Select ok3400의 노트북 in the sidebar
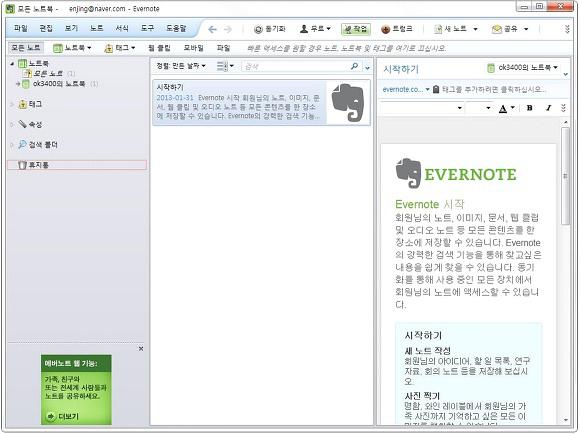 [59, 84]
